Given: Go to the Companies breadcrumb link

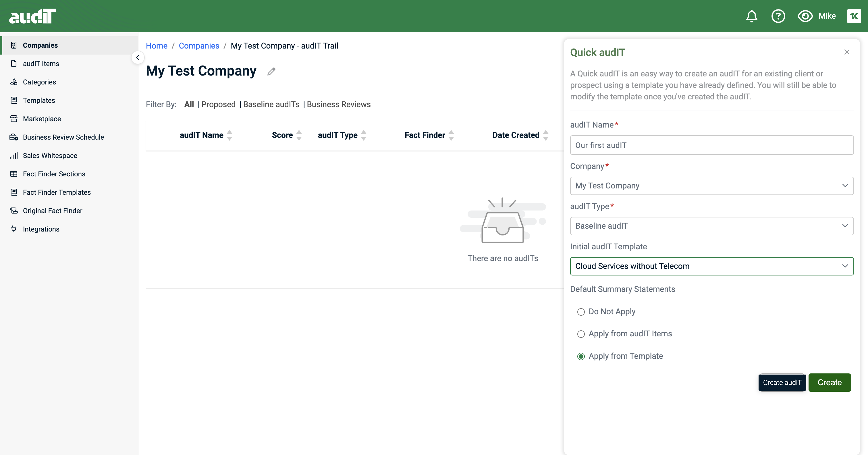Looking at the screenshot, I should 199,46.
